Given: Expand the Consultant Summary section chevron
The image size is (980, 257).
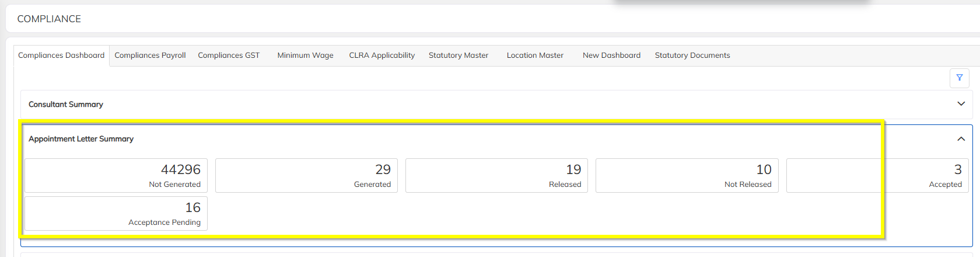Looking at the screenshot, I should [961, 104].
